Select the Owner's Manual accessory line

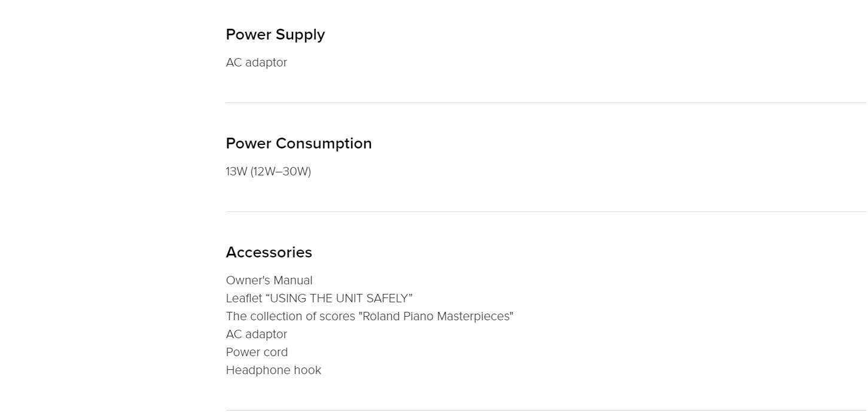pos(269,281)
